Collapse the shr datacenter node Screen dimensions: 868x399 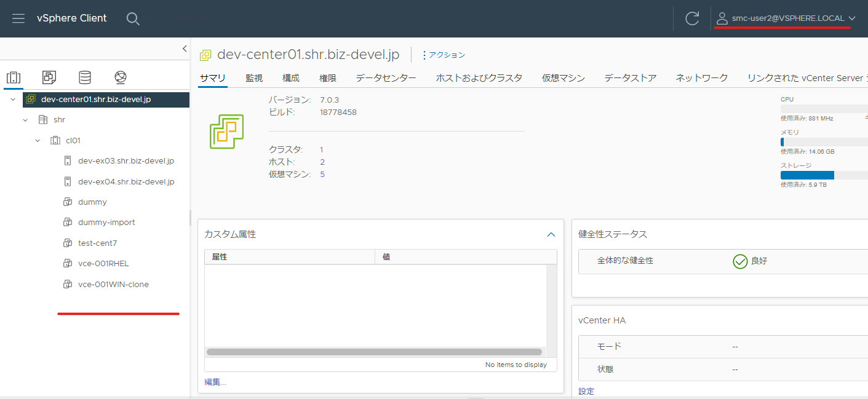pyautogui.click(x=25, y=120)
